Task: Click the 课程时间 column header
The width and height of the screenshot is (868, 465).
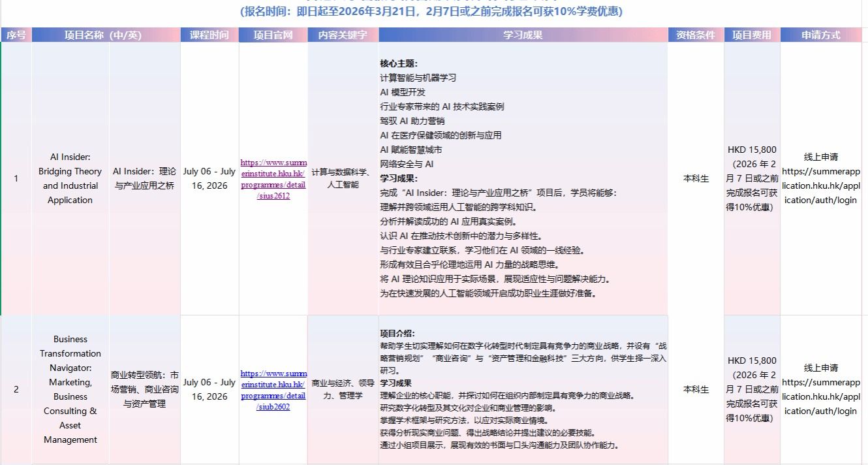Action: click(x=209, y=35)
